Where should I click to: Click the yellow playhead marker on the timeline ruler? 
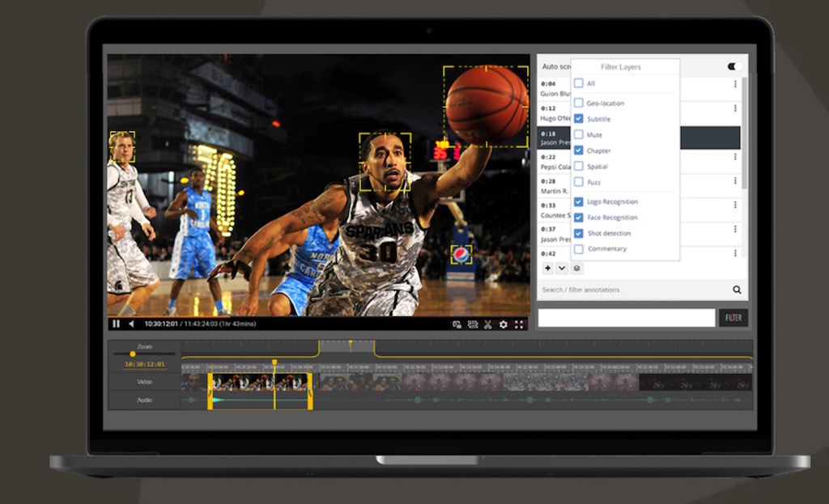[274, 362]
